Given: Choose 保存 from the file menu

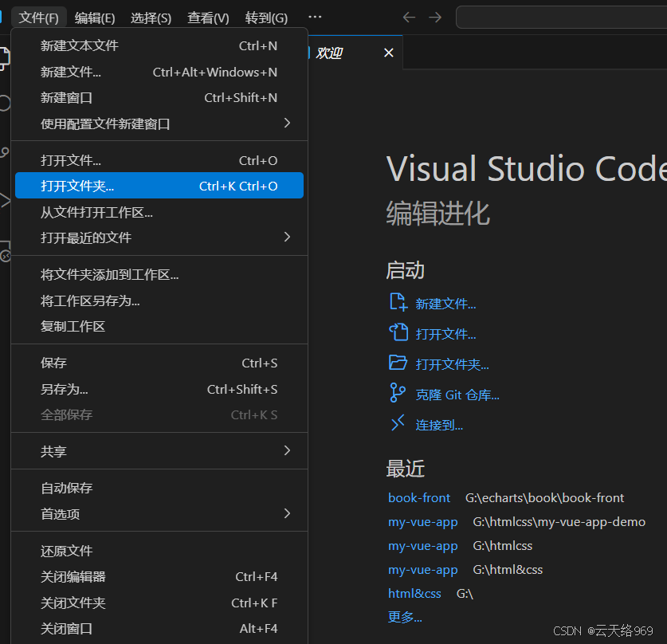Looking at the screenshot, I should click(x=159, y=363).
